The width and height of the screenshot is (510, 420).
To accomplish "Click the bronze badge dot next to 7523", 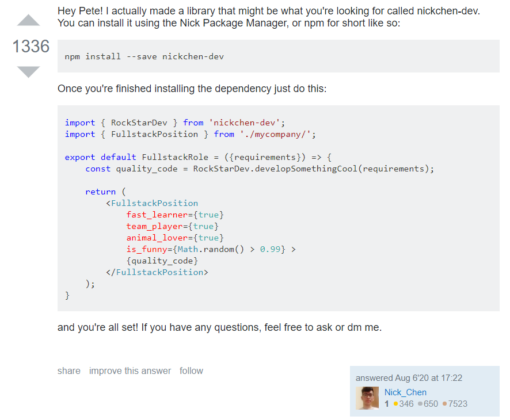I will click(x=444, y=404).
